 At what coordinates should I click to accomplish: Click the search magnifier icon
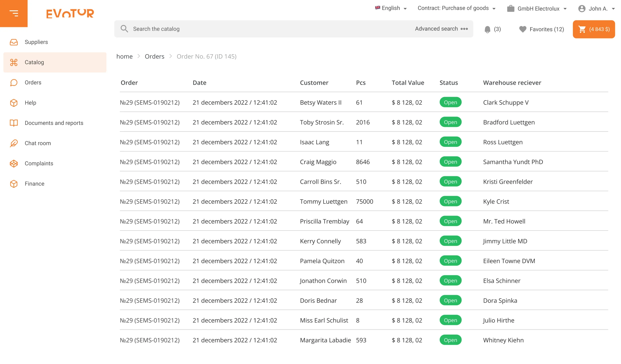point(124,29)
